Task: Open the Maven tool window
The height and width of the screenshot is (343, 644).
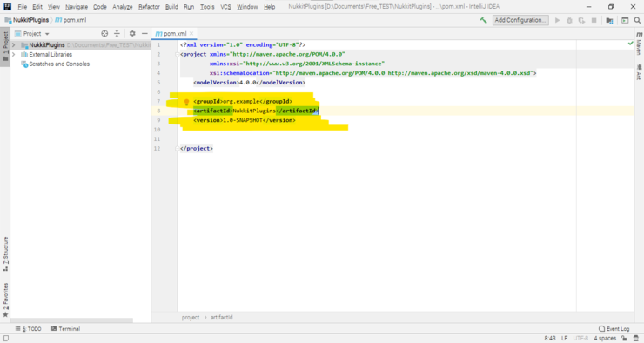Action: pyautogui.click(x=639, y=44)
